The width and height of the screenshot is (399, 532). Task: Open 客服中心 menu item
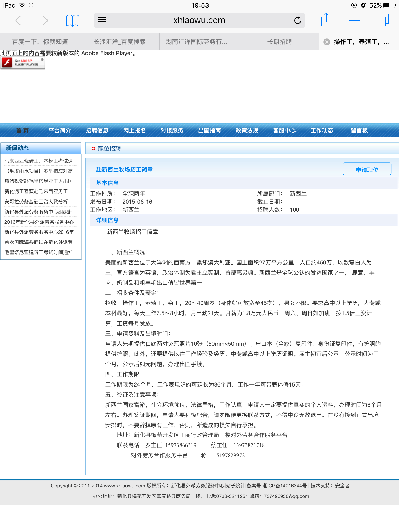click(284, 130)
